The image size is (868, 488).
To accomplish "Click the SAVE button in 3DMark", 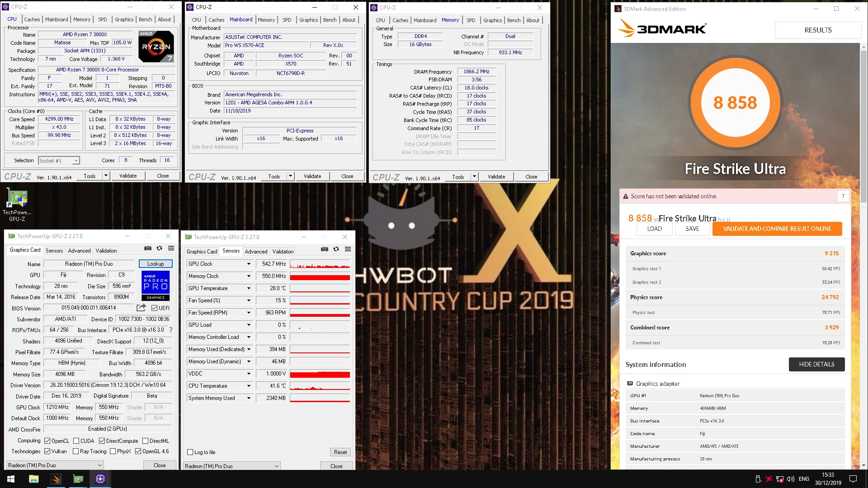I will (x=692, y=229).
